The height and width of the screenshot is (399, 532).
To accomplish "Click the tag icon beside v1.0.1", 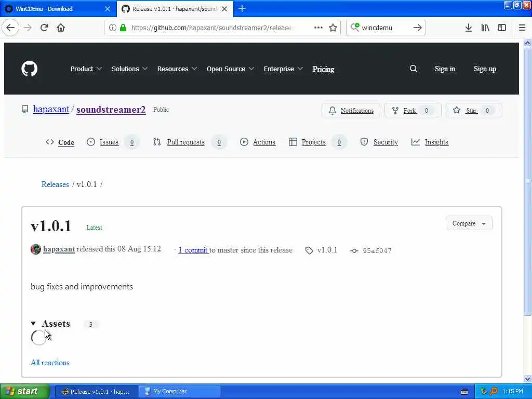I will 309,251.
